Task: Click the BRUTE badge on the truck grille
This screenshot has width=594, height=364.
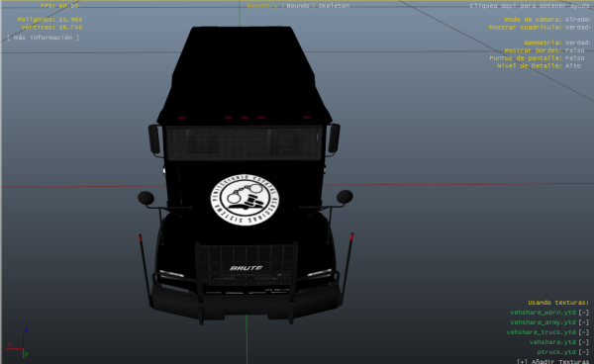Action: click(x=247, y=268)
